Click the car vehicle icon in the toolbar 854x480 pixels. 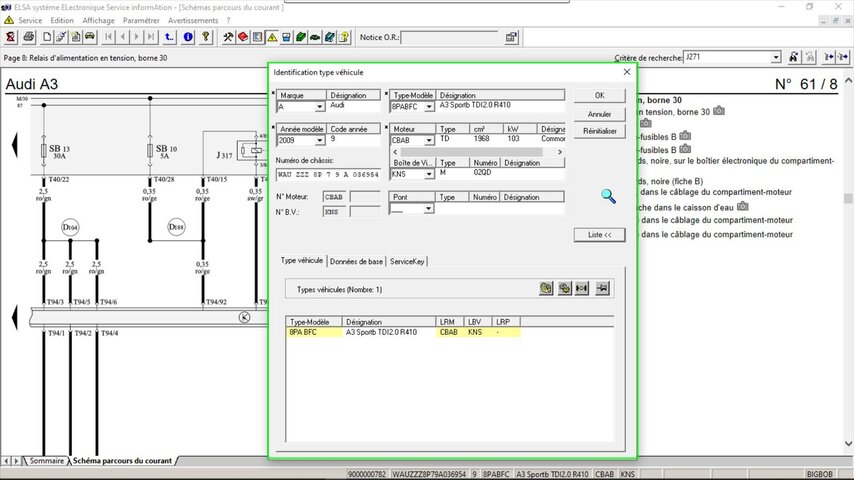(90, 37)
